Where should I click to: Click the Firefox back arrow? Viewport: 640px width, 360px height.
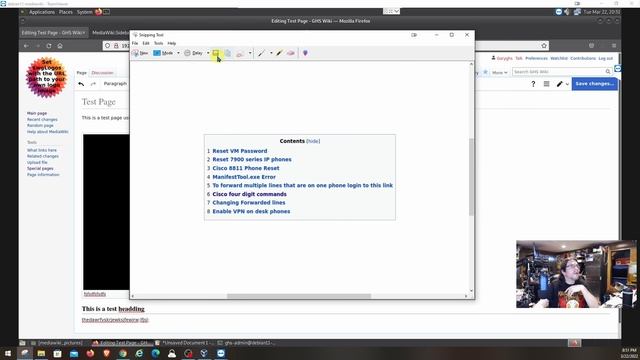26,46
